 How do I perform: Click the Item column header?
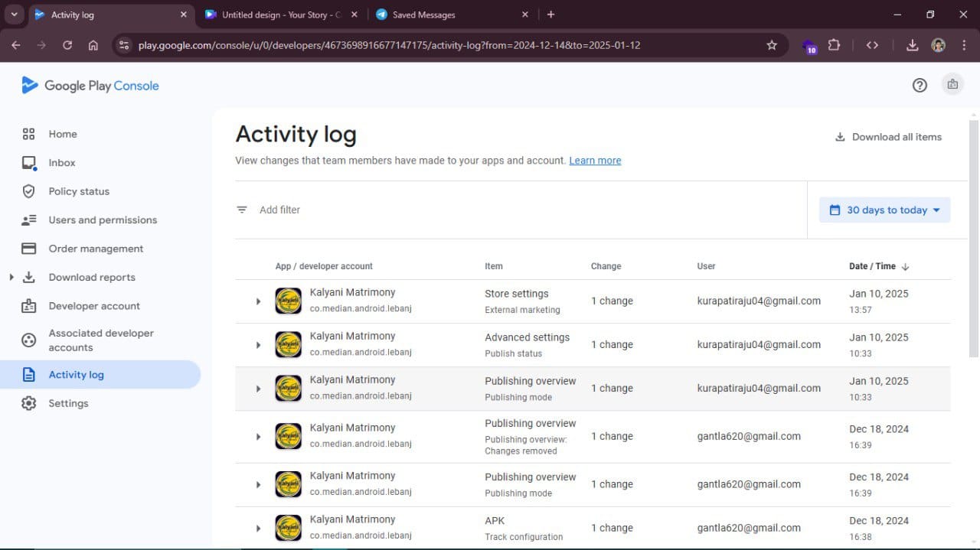[x=494, y=266]
